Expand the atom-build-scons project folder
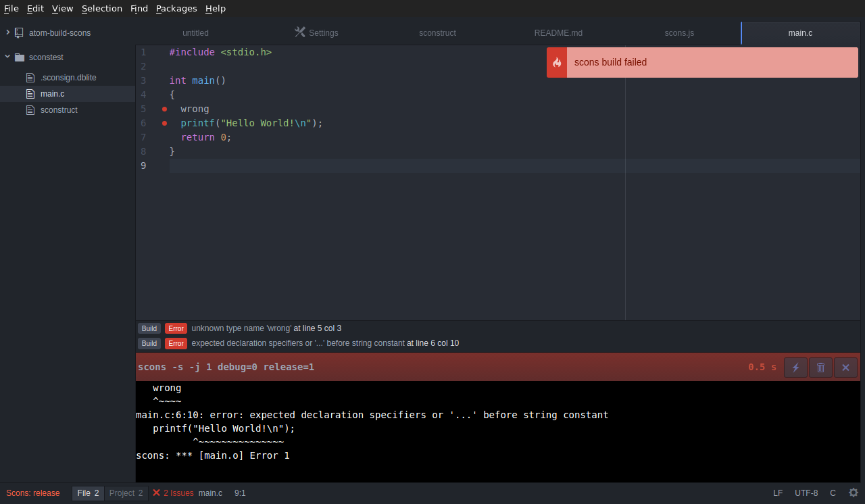 pyautogui.click(x=7, y=32)
